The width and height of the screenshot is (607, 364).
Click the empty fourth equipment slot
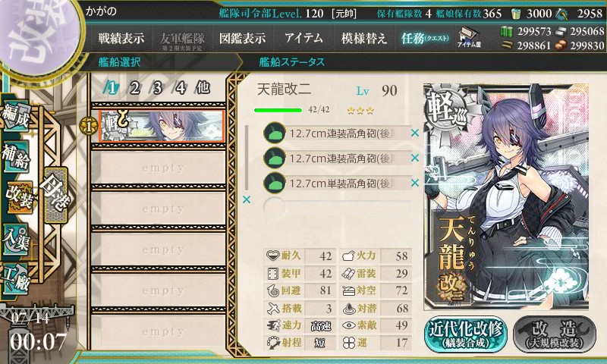(x=337, y=207)
